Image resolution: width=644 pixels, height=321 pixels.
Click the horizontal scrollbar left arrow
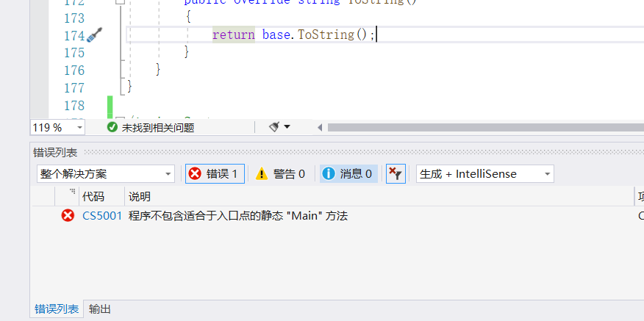(320, 128)
